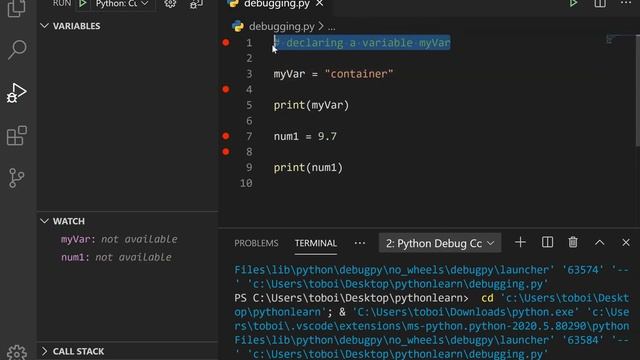The height and width of the screenshot is (360, 640).
Task: Click code line myVar = "container"
Action: 333,74
